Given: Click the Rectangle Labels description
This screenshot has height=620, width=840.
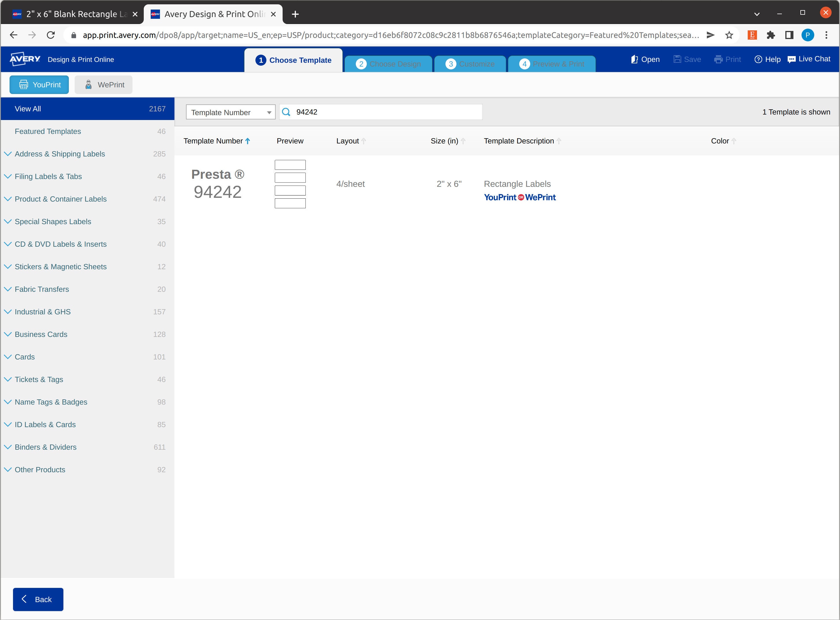Looking at the screenshot, I should pyautogui.click(x=517, y=184).
